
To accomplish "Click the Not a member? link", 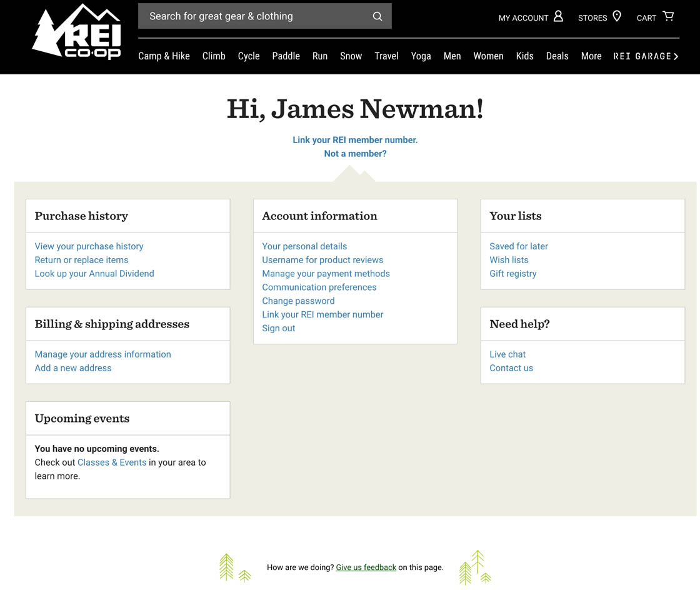I will (355, 154).
